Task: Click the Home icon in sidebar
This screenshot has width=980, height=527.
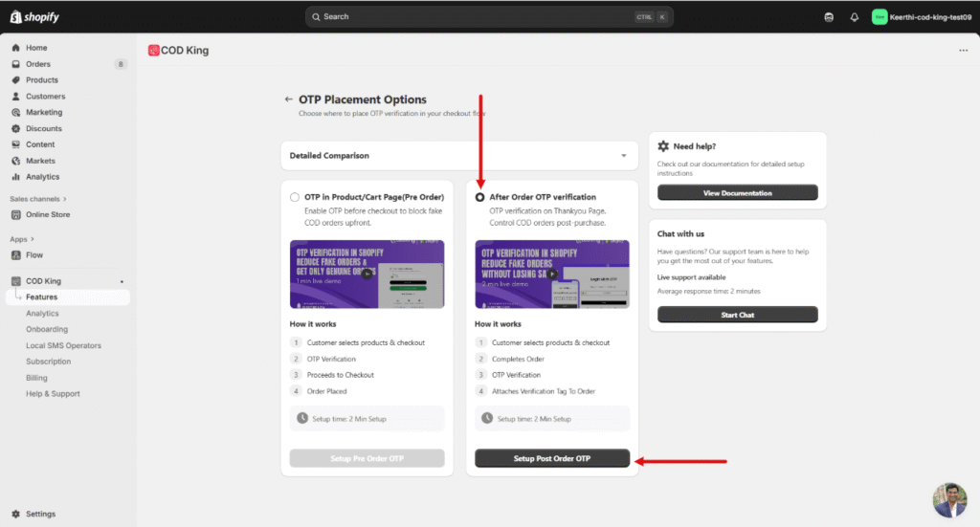Action: [15, 48]
